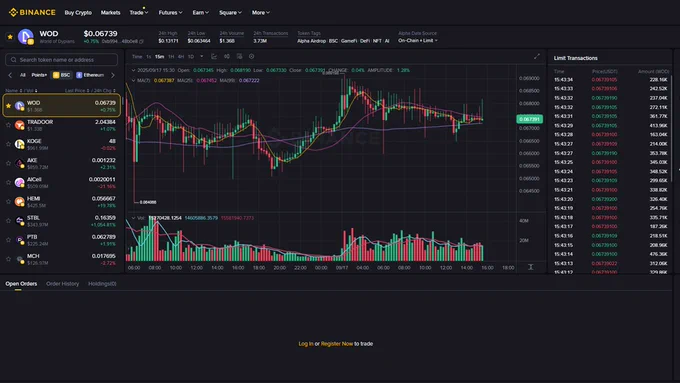Collapse the OHLC info line chevron
The image size is (680, 383).
(133, 70)
